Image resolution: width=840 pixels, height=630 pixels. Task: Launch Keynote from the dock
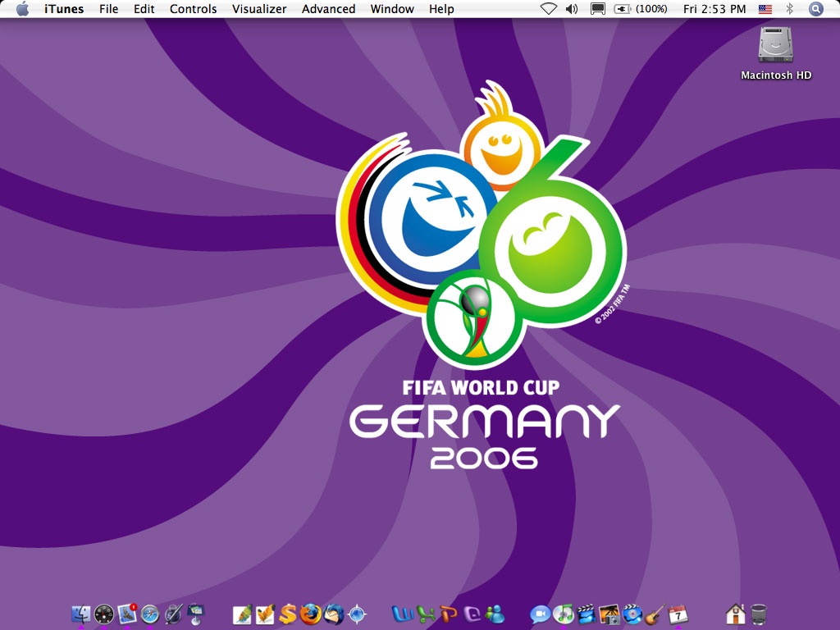pyautogui.click(x=196, y=614)
